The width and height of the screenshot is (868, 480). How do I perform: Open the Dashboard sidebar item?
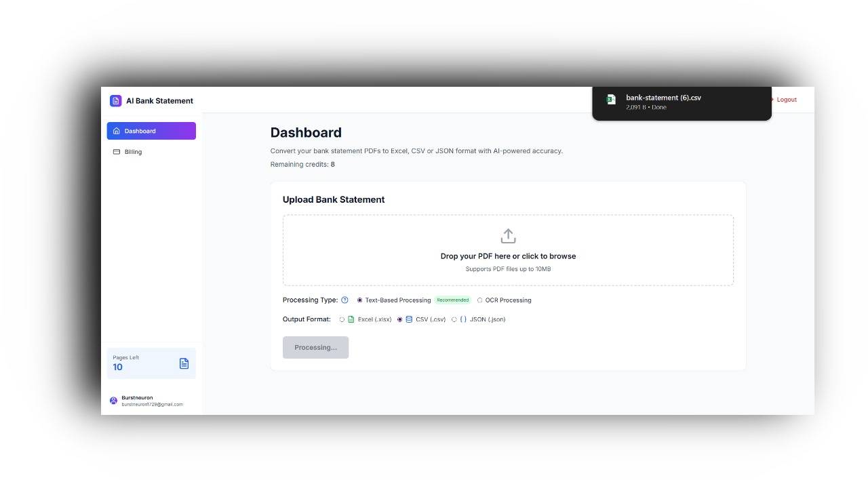click(151, 131)
